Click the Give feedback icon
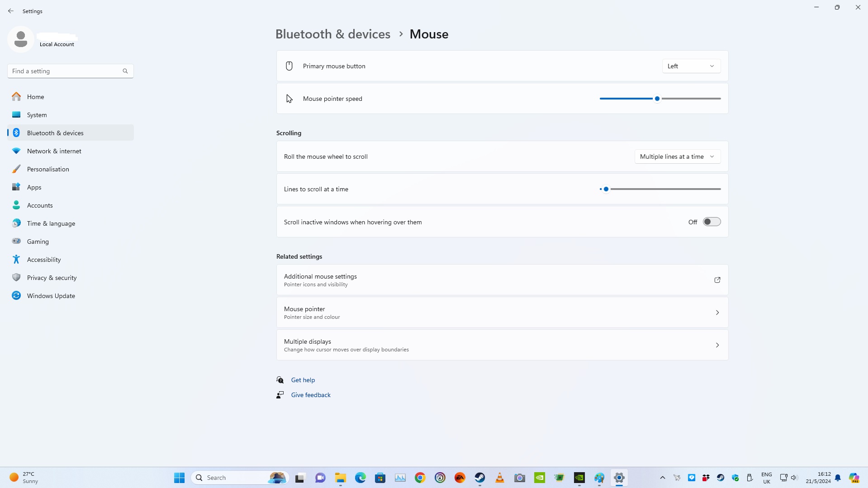The height and width of the screenshot is (488, 868). [x=280, y=395]
